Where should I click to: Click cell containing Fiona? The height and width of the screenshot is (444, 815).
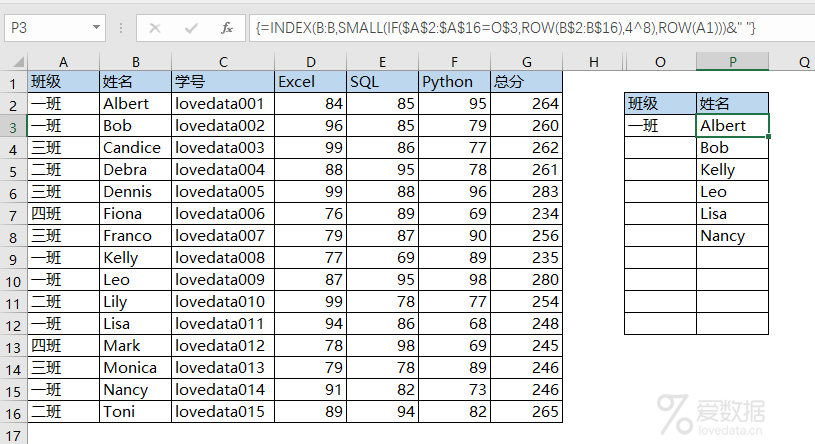click(x=136, y=214)
